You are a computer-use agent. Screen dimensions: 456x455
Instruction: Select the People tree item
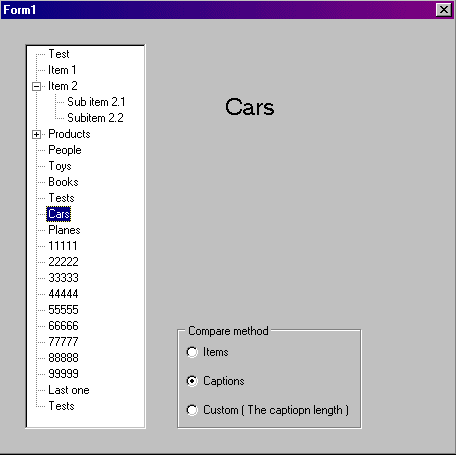65,150
